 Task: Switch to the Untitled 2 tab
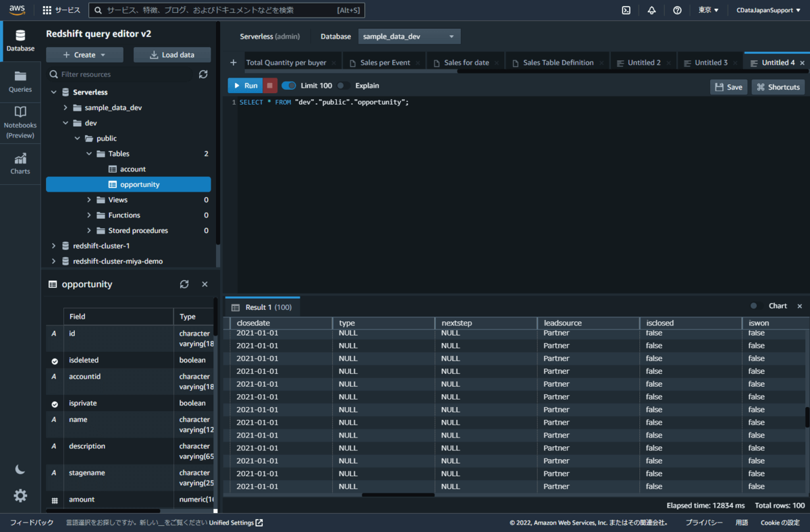643,63
